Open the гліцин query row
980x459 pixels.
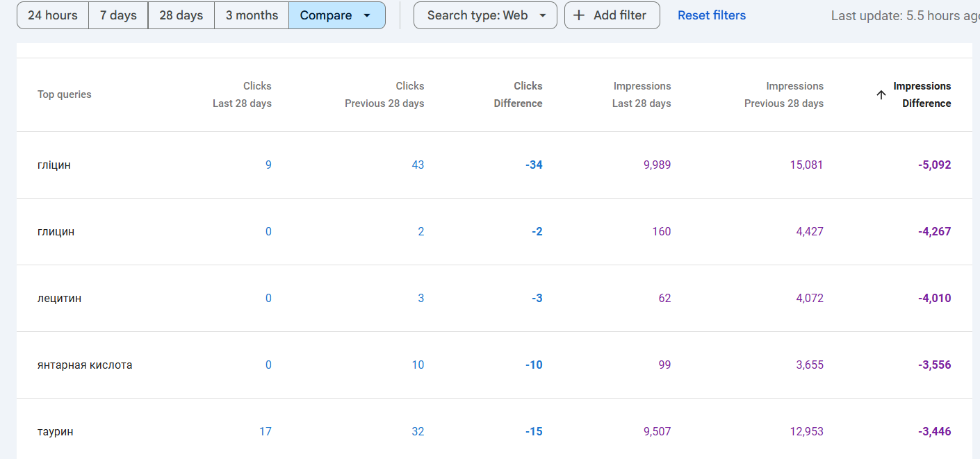(x=54, y=165)
